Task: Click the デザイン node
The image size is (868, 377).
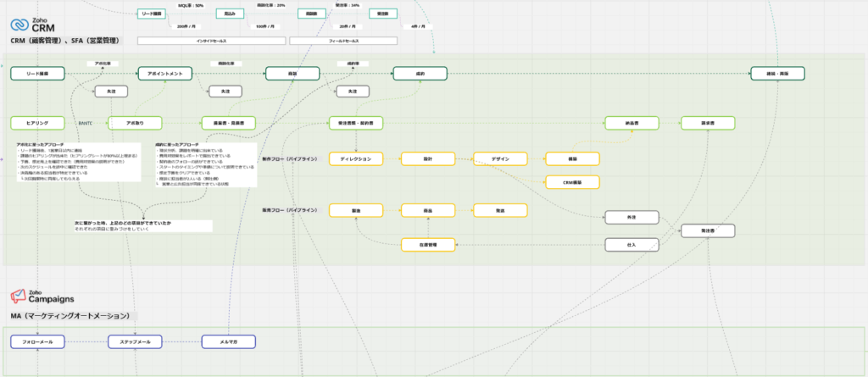Action: [x=500, y=158]
